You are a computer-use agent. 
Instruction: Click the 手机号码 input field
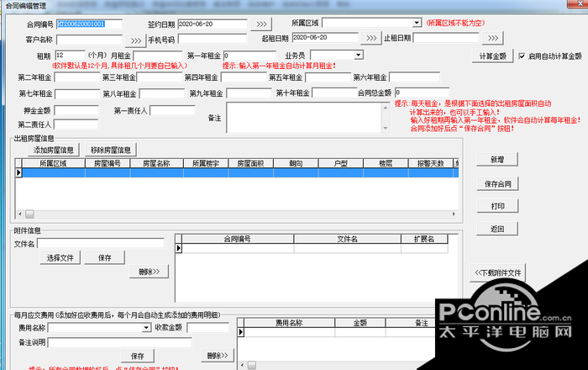coord(213,39)
